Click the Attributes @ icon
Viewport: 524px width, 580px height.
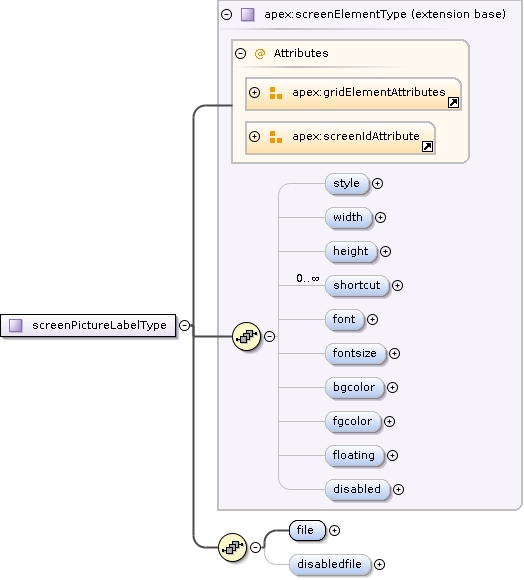tap(260, 54)
